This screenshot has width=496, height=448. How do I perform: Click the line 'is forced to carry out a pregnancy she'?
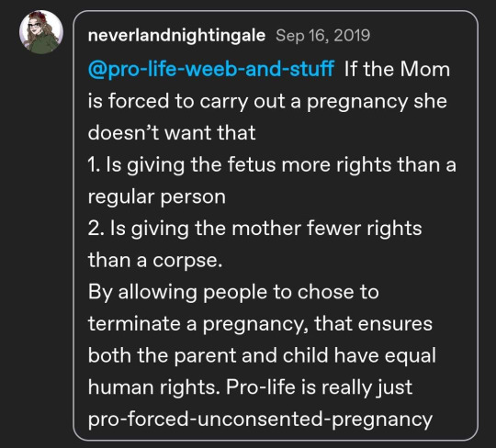tap(267, 101)
